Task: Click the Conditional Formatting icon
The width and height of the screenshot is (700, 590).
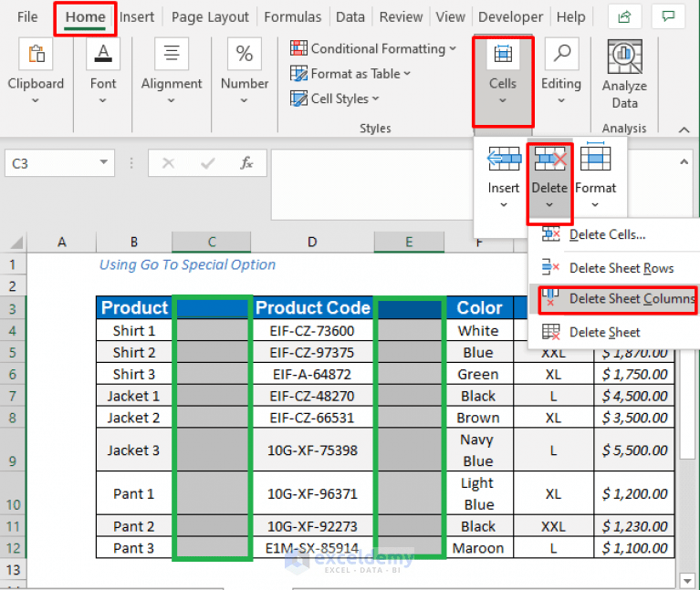Action: (298, 48)
